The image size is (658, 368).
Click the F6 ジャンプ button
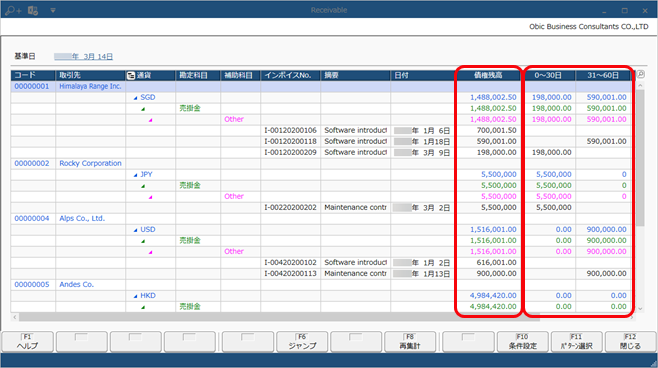point(303,342)
